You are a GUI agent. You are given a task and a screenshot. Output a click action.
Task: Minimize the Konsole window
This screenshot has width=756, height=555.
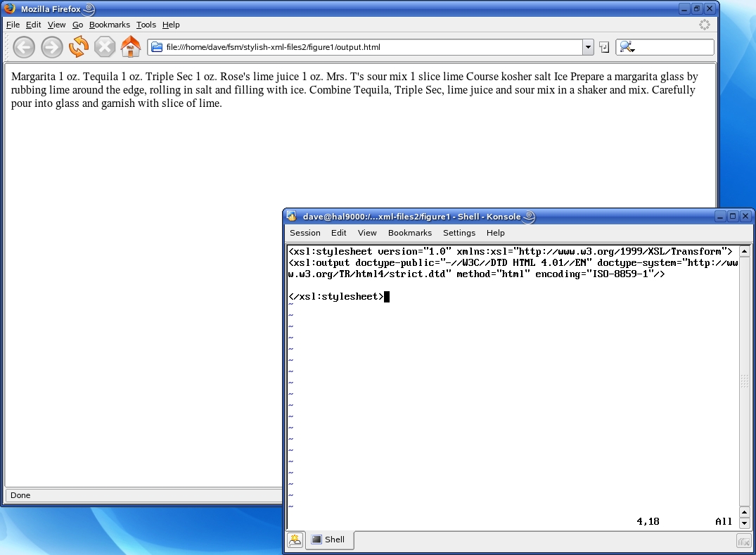point(720,217)
